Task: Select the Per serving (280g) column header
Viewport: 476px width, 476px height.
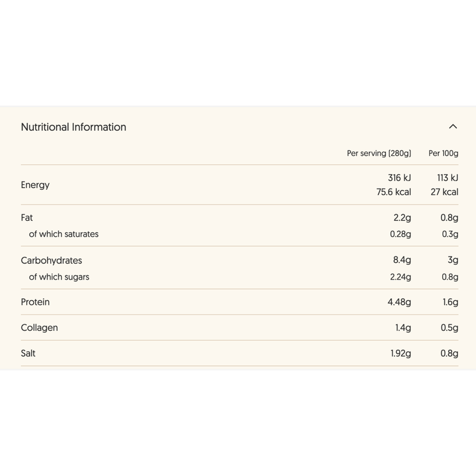Action: pos(379,154)
